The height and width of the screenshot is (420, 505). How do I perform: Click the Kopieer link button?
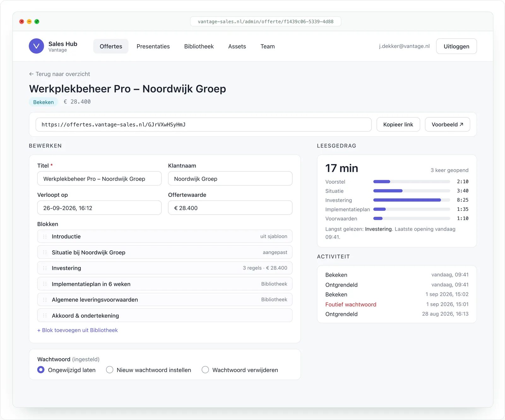point(398,125)
